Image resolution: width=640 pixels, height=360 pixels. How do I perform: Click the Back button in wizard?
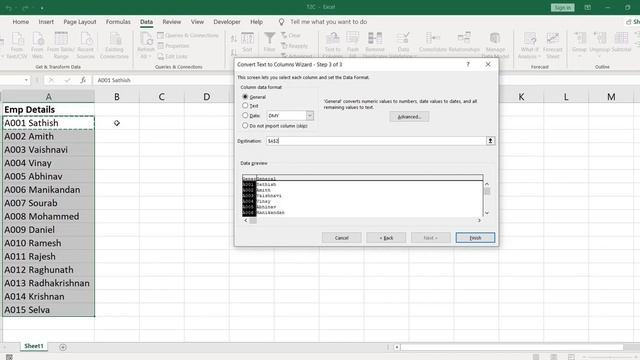386,238
